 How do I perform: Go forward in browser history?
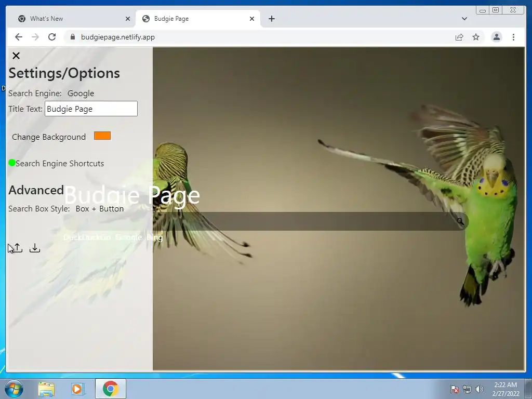[x=35, y=37]
